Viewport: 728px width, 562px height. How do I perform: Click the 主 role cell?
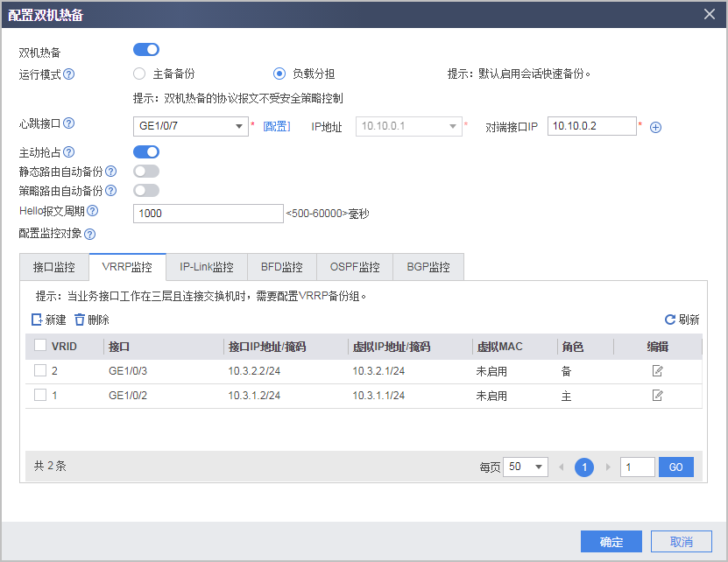(566, 396)
